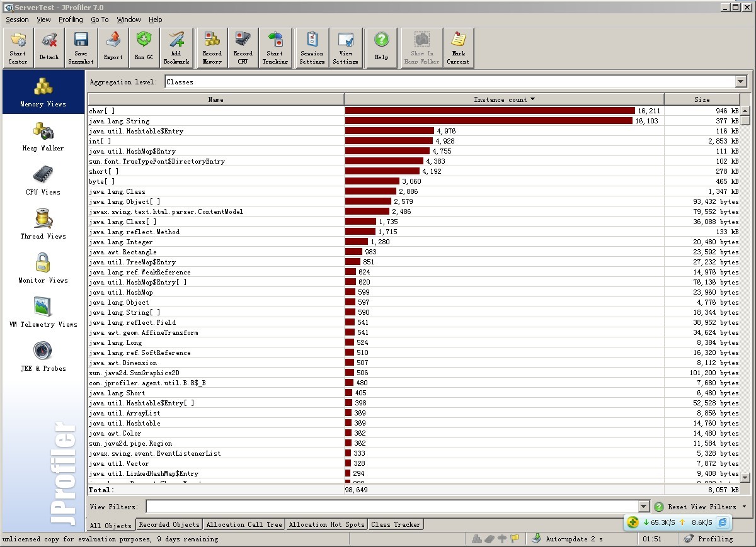Open the Go To menu

100,20
